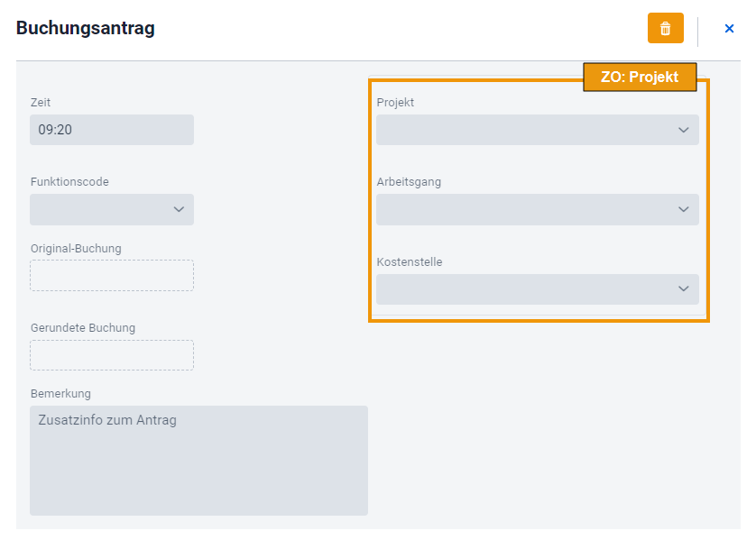
Task: Click the Projekt field label
Action: point(395,103)
